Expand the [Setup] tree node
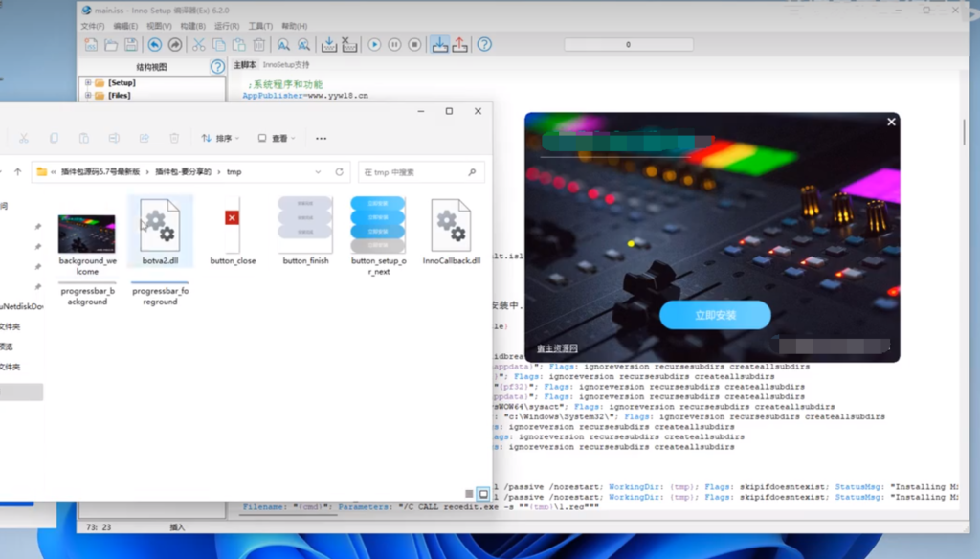This screenshot has height=559, width=980. 88,83
